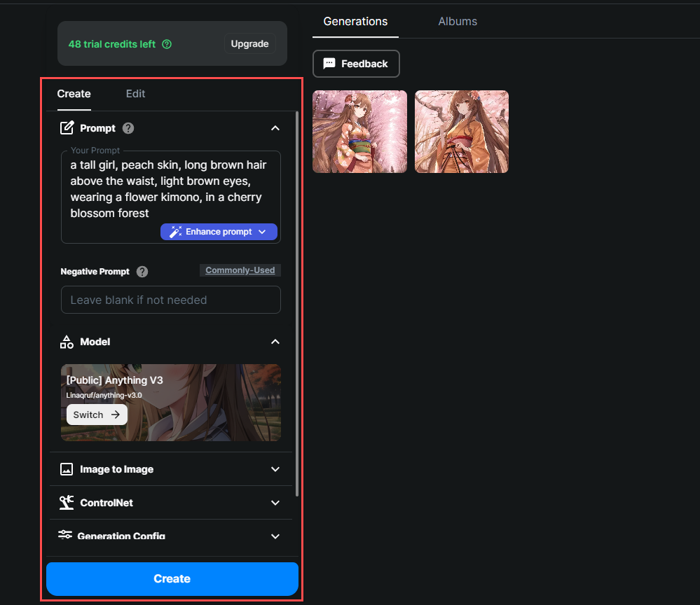Click the Negative Prompt input field
This screenshot has width=700, height=605.
tap(171, 300)
